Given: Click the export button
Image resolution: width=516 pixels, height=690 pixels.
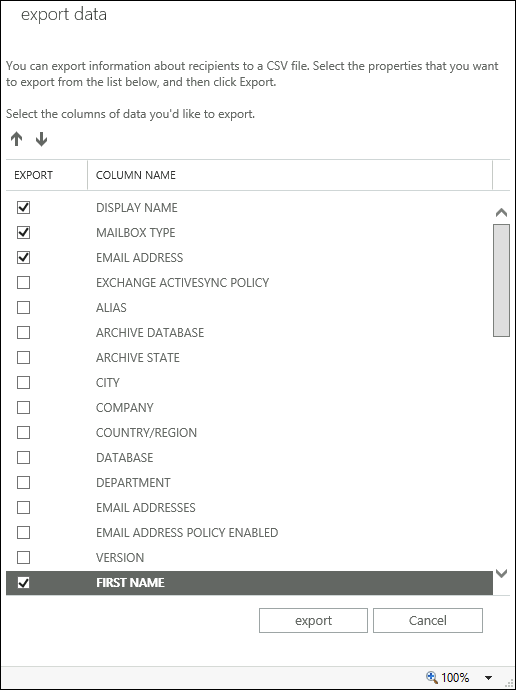Looking at the screenshot, I should click(x=313, y=620).
